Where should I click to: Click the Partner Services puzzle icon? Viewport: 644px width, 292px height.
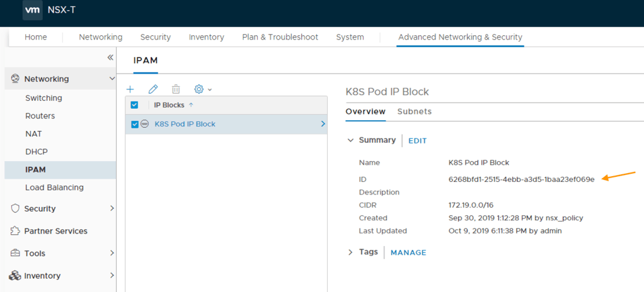coord(15,231)
